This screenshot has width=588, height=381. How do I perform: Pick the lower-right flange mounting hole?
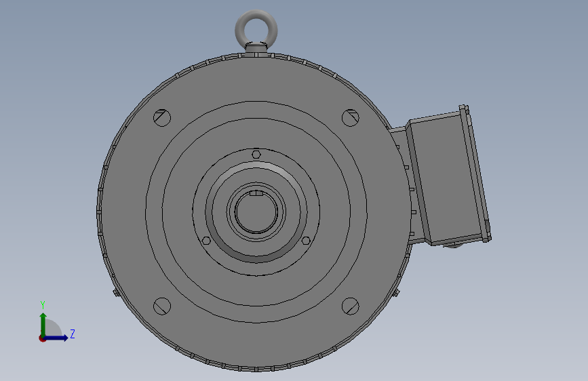351,306
